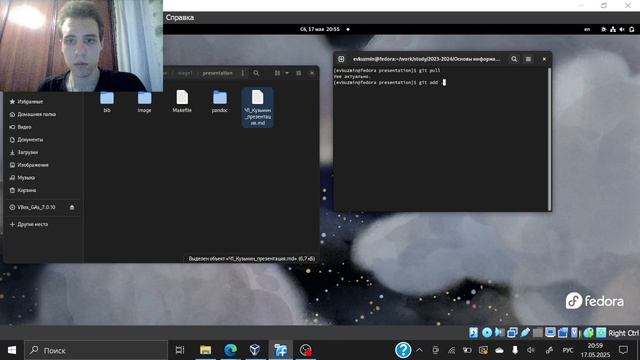640x360 pixels.
Task: Open VirtualBox Manager from taskbar
Action: point(255,350)
